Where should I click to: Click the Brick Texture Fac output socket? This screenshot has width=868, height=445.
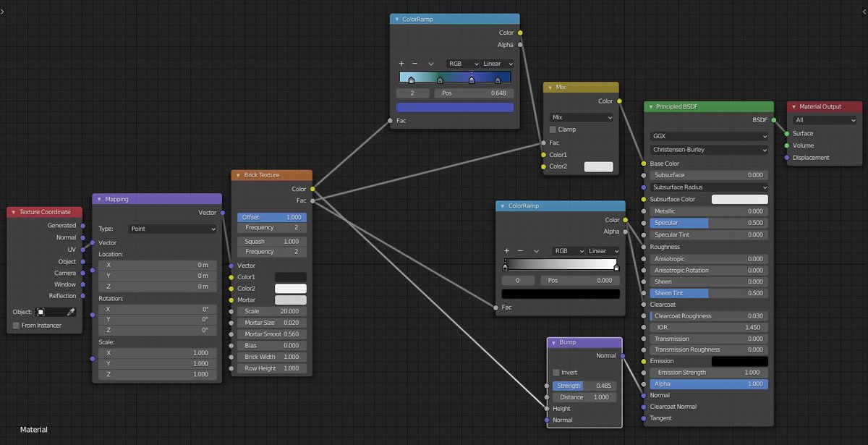[x=312, y=200]
